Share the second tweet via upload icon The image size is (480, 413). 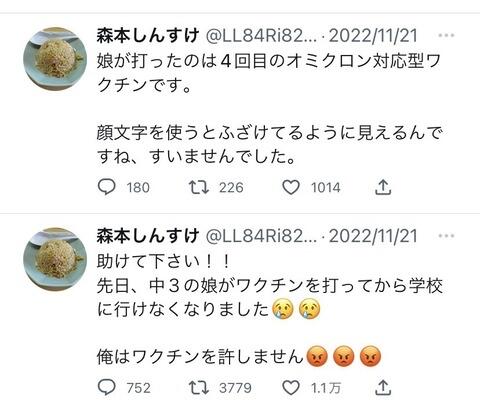383,387
